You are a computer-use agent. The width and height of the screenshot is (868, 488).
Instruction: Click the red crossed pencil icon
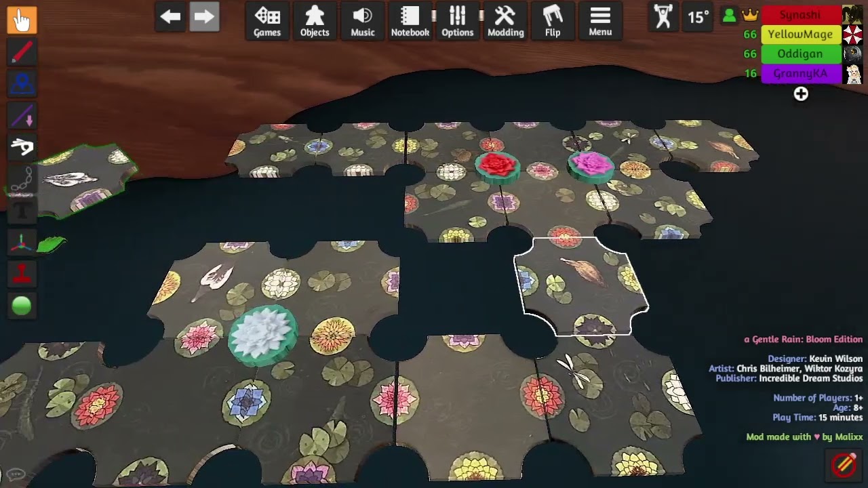tap(844, 464)
